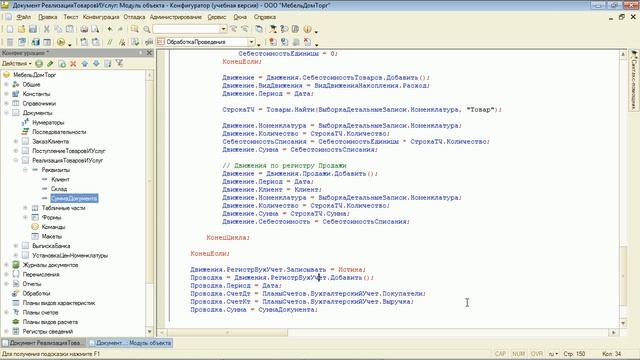The image size is (640, 360).
Task: Select the Регистры сведений tree item
Action: [x=48, y=331]
